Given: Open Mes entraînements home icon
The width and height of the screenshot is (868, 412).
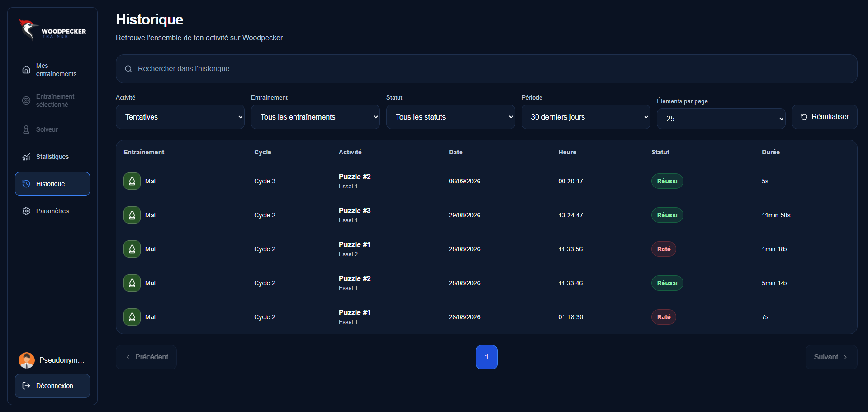Looking at the screenshot, I should (26, 70).
